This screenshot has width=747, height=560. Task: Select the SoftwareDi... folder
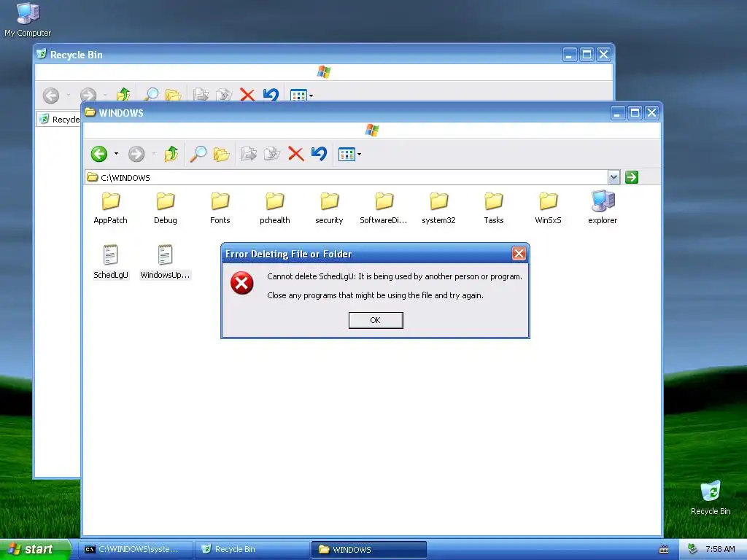pyautogui.click(x=384, y=208)
